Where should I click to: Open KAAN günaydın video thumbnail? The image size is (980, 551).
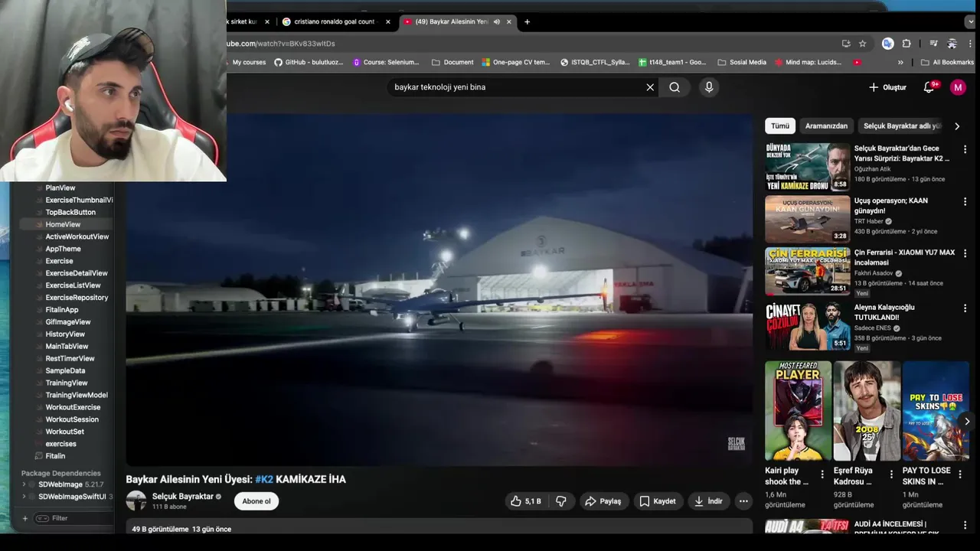click(807, 219)
